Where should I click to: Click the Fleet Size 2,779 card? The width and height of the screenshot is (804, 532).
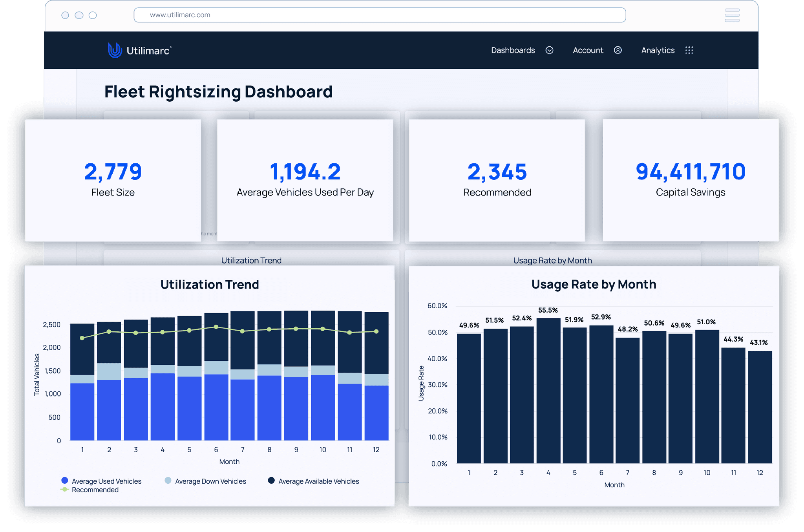tap(113, 180)
